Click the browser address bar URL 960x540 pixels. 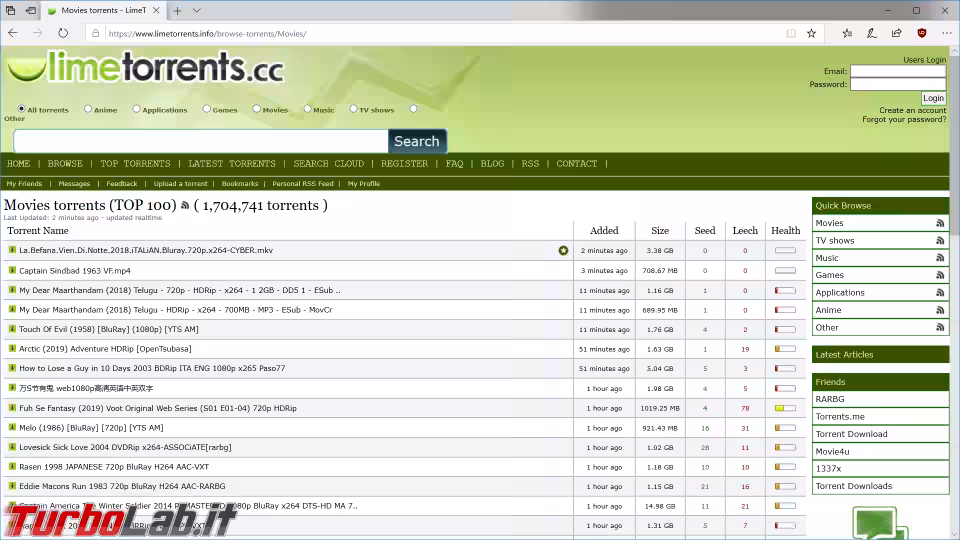click(x=208, y=34)
